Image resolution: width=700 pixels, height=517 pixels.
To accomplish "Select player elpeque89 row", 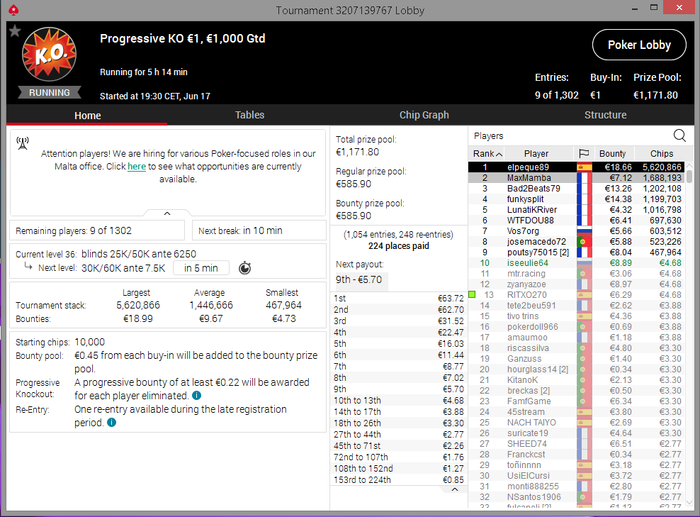I will click(x=576, y=167).
